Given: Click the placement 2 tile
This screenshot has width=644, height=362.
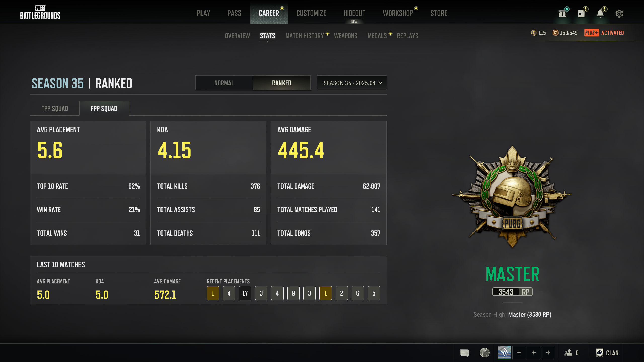Looking at the screenshot, I should [x=342, y=293].
